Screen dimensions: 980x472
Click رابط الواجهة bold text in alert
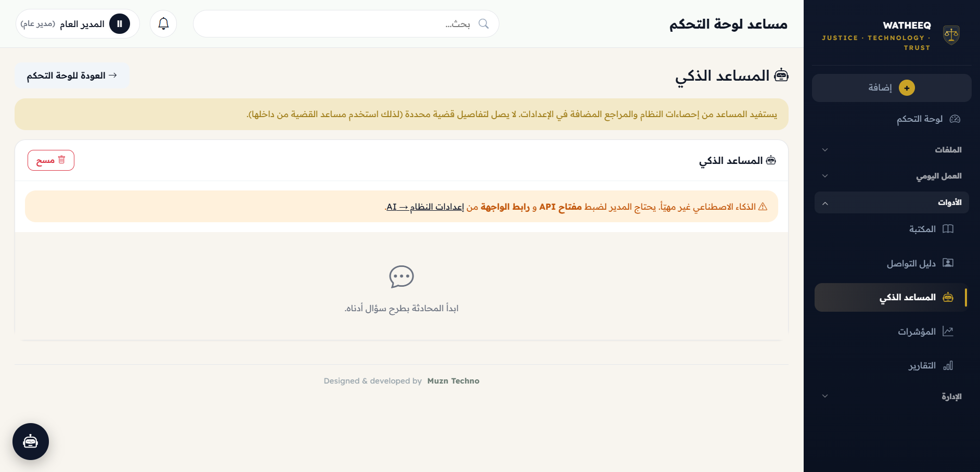[505, 207]
